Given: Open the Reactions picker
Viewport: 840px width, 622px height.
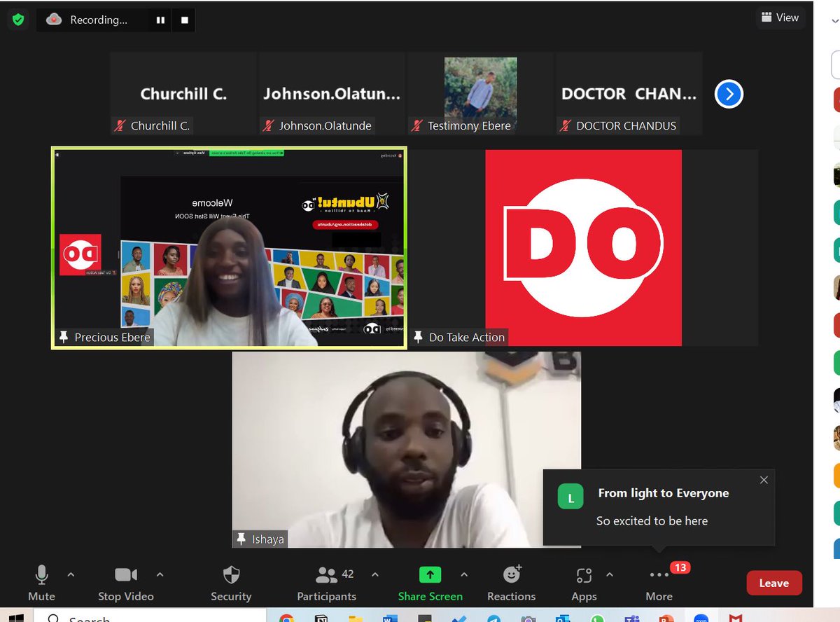Looking at the screenshot, I should (512, 583).
